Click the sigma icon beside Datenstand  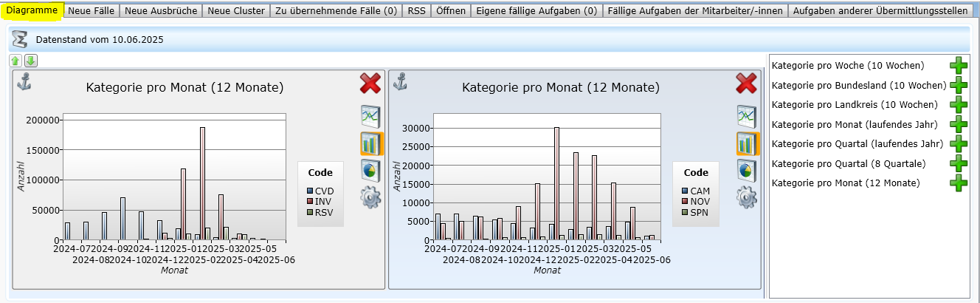21,39
